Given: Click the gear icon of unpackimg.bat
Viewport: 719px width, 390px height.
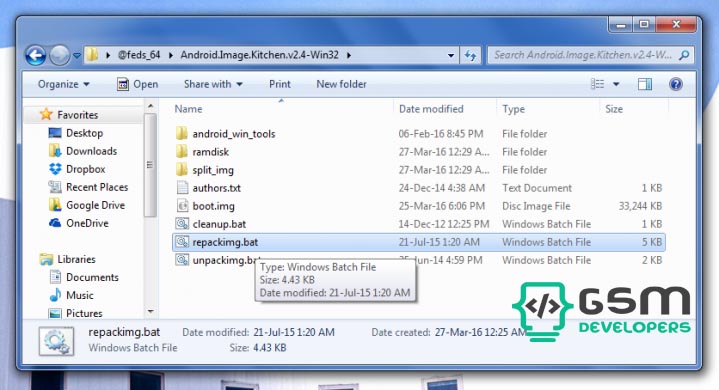Looking at the screenshot, I should [x=182, y=260].
